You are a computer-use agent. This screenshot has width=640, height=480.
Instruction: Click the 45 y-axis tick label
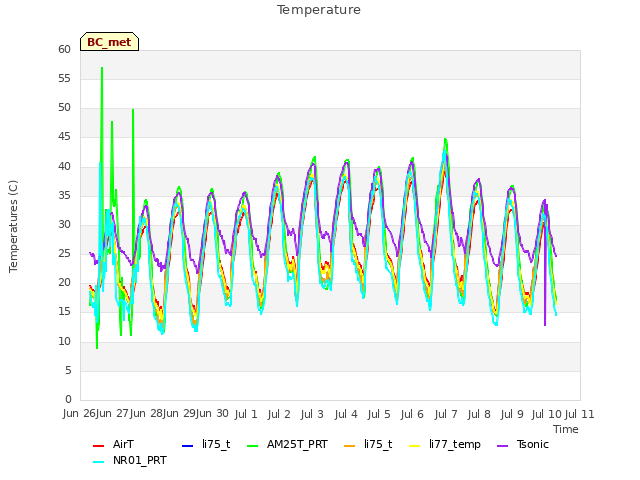tap(64, 137)
